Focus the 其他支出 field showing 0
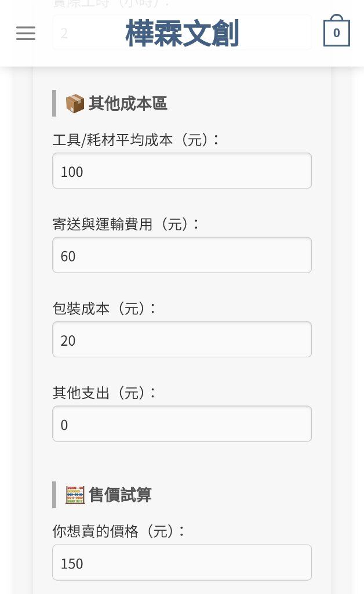The height and width of the screenshot is (594, 364). point(182,423)
